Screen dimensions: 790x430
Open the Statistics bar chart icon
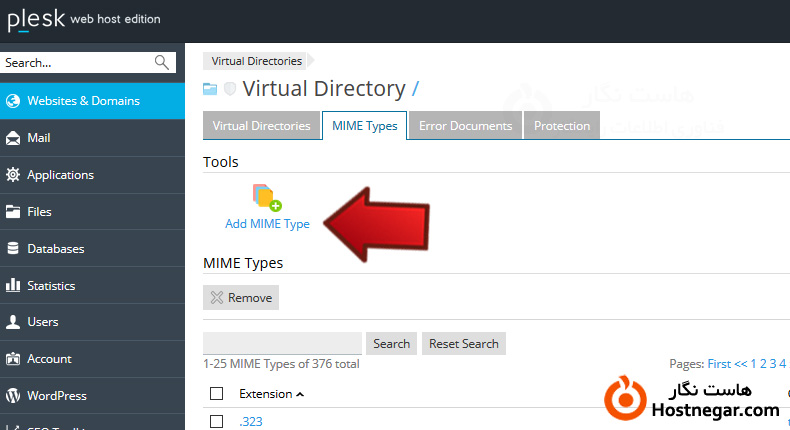point(13,286)
